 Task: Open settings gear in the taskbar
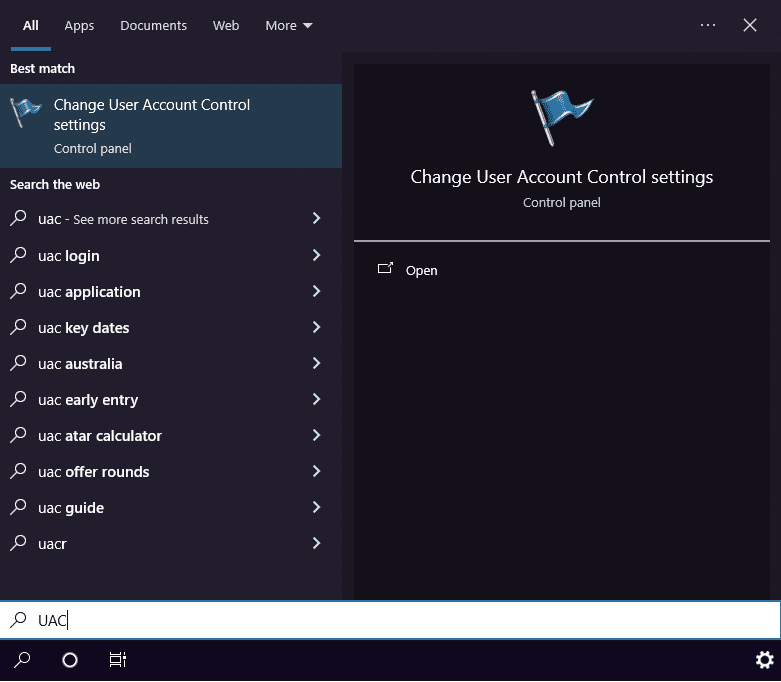[x=765, y=660]
